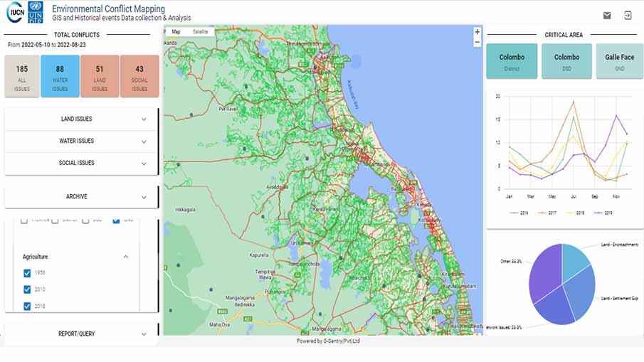The height and width of the screenshot is (362, 644).
Task: Expand the Social Issues section
Action: coord(81,164)
